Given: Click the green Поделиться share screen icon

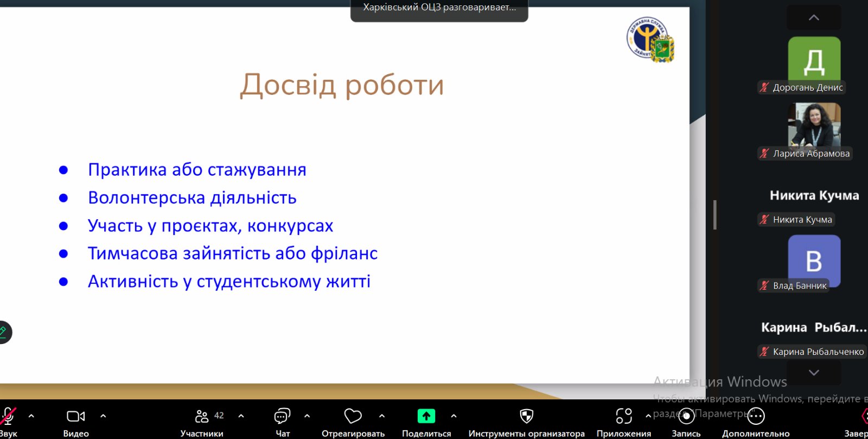Looking at the screenshot, I should tap(426, 416).
